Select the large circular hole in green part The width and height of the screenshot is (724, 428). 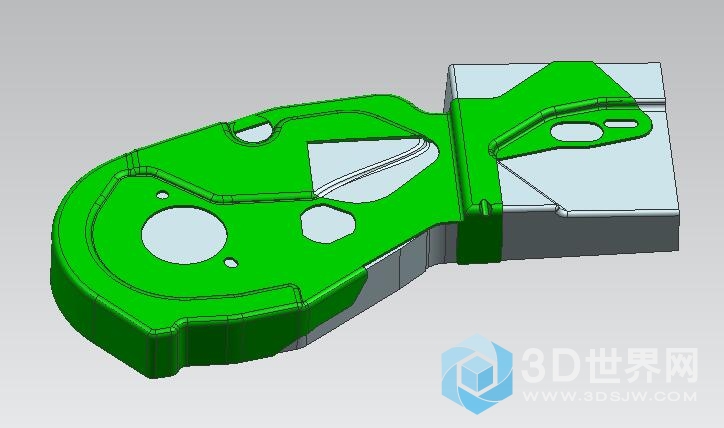[x=184, y=235]
